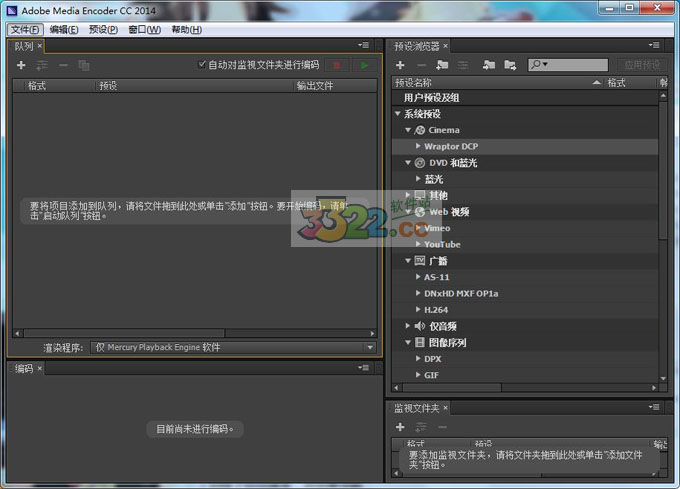This screenshot has height=489, width=680.
Task: Click the export presets folder icon
Action: tap(510, 65)
